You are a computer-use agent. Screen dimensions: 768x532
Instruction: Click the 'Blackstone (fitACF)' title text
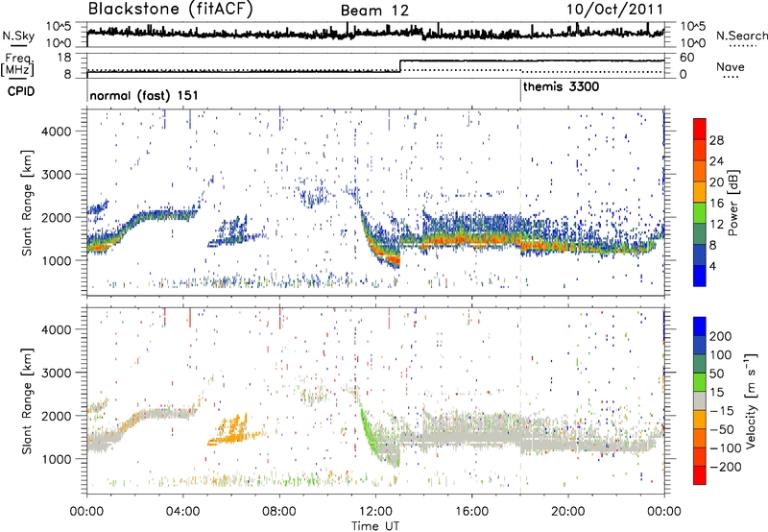tap(170, 9)
